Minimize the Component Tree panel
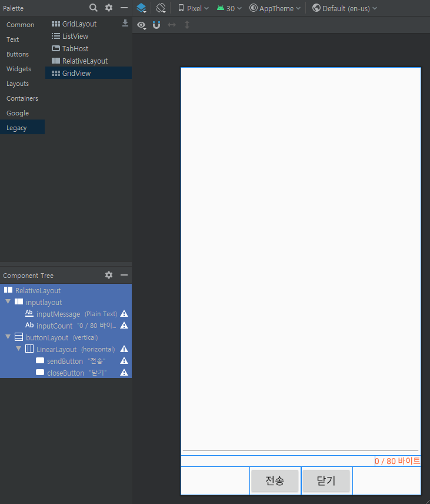This screenshot has height=504, width=430. tap(124, 275)
